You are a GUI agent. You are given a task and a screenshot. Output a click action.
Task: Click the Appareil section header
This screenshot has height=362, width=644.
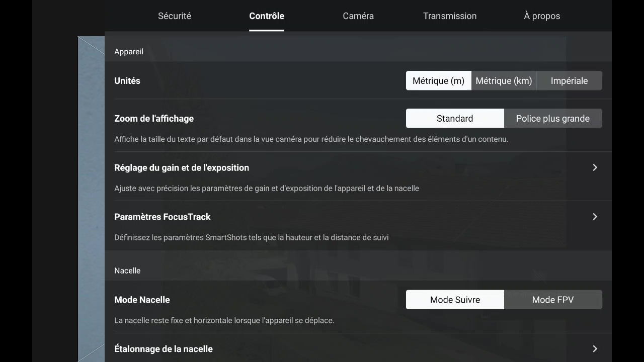(129, 52)
